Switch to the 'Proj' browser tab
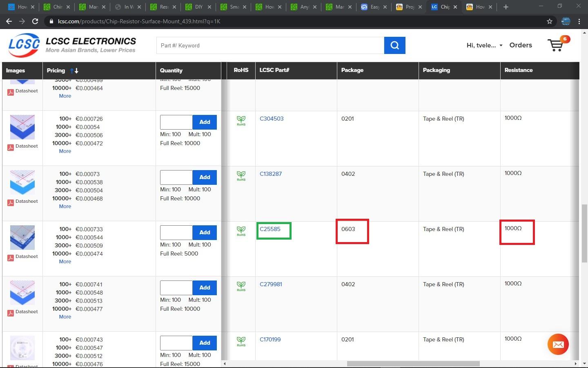 tap(408, 7)
